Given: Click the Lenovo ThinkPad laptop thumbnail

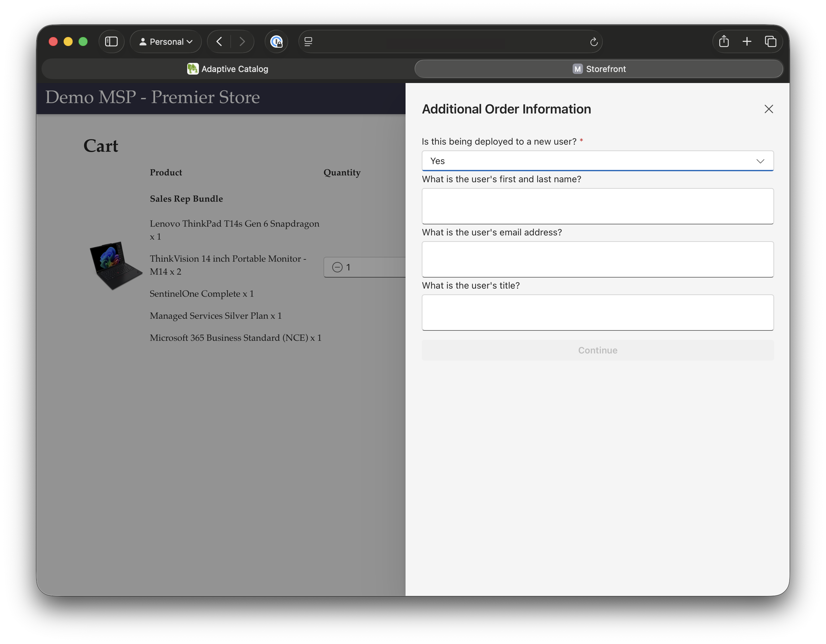Looking at the screenshot, I should tap(115, 266).
